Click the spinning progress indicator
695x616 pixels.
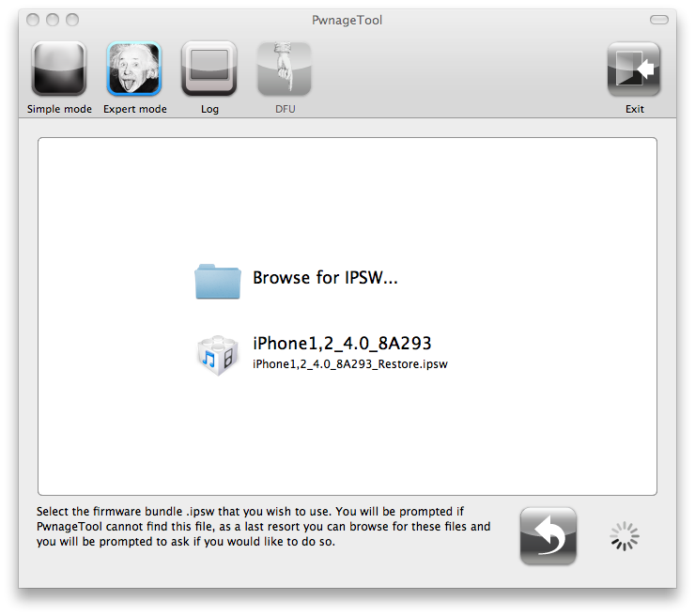click(x=624, y=537)
